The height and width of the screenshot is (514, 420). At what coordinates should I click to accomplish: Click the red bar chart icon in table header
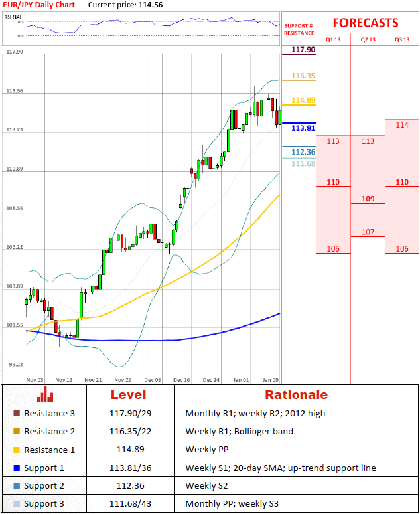[45, 394]
